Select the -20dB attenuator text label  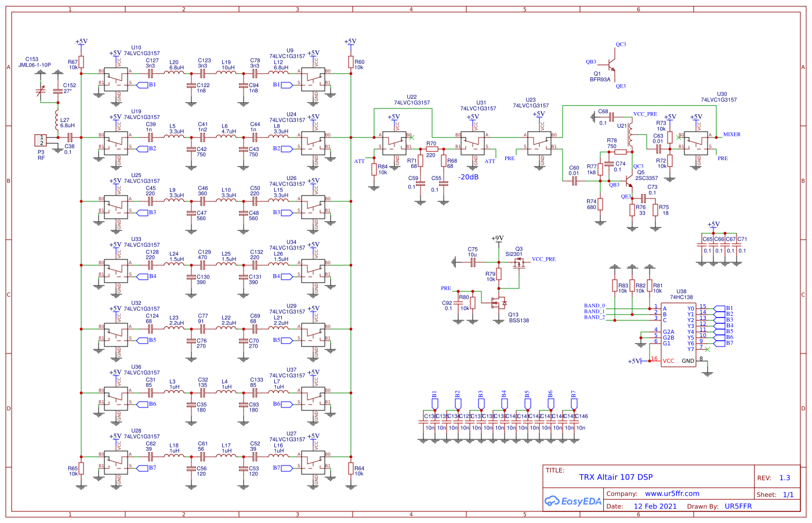pyautogui.click(x=468, y=177)
